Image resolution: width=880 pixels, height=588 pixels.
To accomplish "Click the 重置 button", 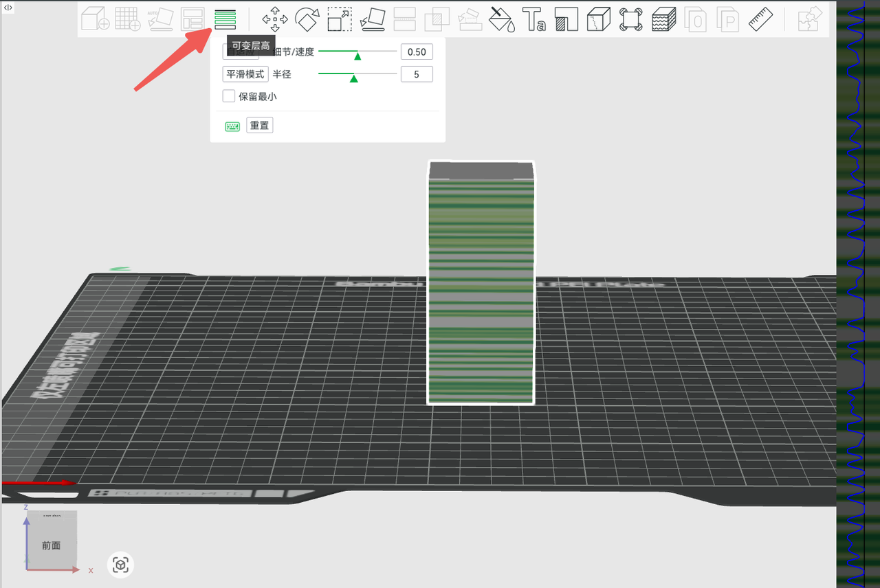I will [x=259, y=125].
